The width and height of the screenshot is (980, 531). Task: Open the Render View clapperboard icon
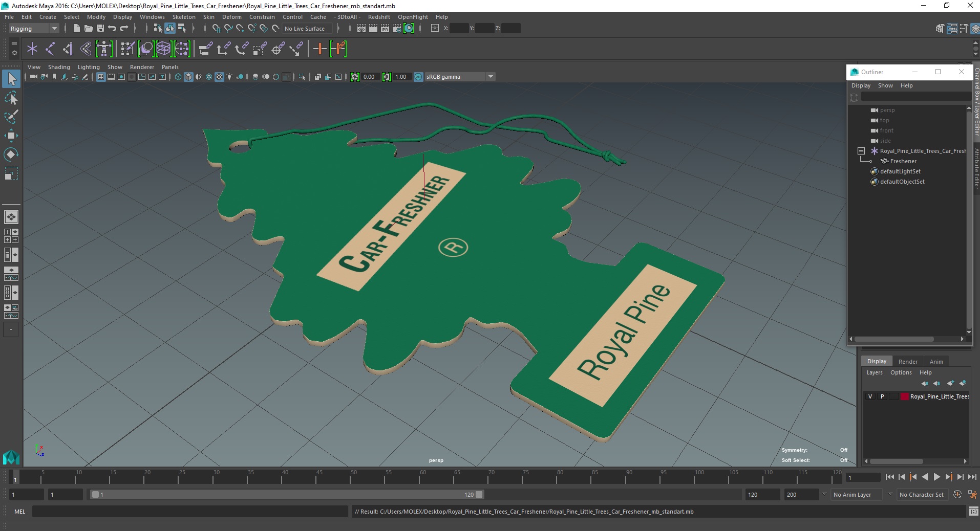click(361, 29)
